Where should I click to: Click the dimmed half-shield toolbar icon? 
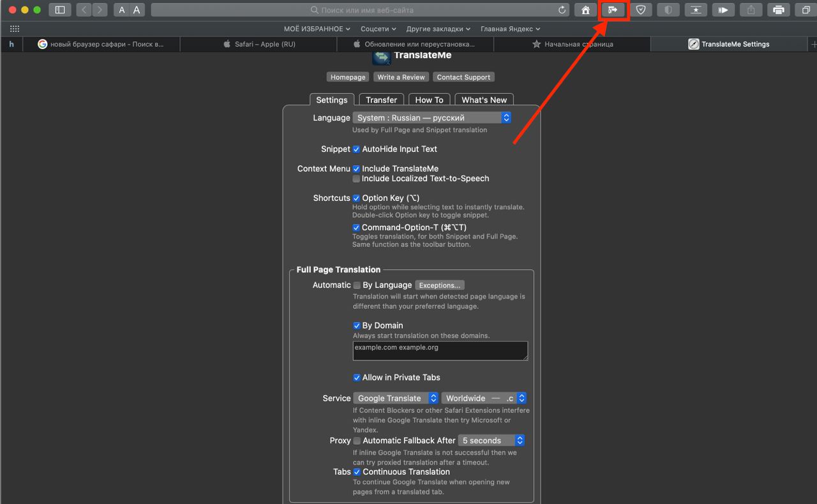(x=668, y=10)
